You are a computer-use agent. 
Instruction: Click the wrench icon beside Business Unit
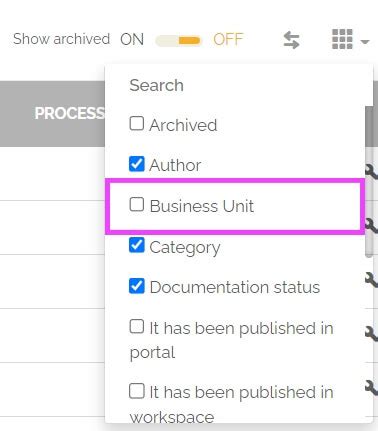click(x=371, y=226)
